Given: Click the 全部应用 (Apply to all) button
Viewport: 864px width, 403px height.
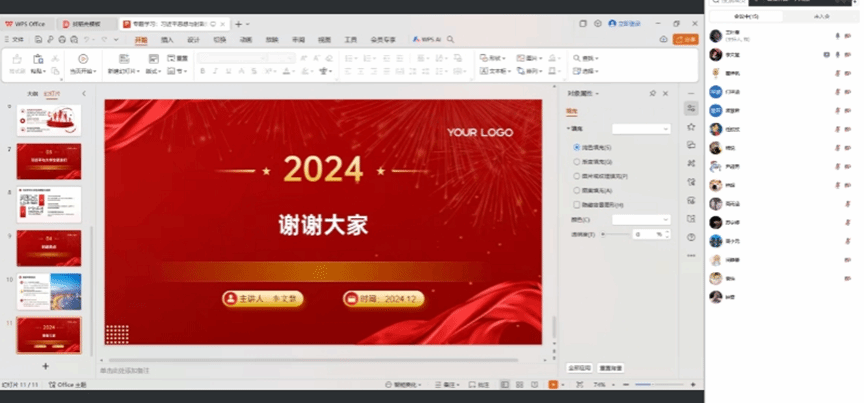Looking at the screenshot, I should pos(580,368).
